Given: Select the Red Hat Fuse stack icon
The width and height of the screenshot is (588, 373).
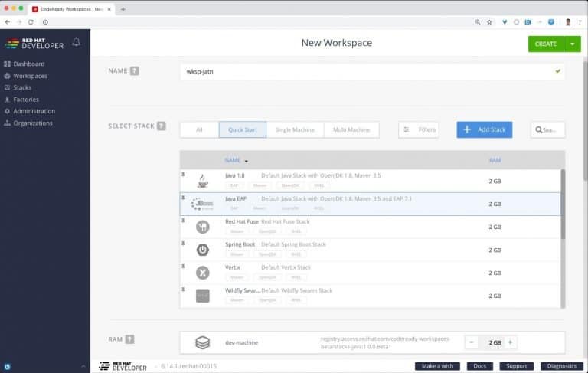Looking at the screenshot, I should pos(202,227).
